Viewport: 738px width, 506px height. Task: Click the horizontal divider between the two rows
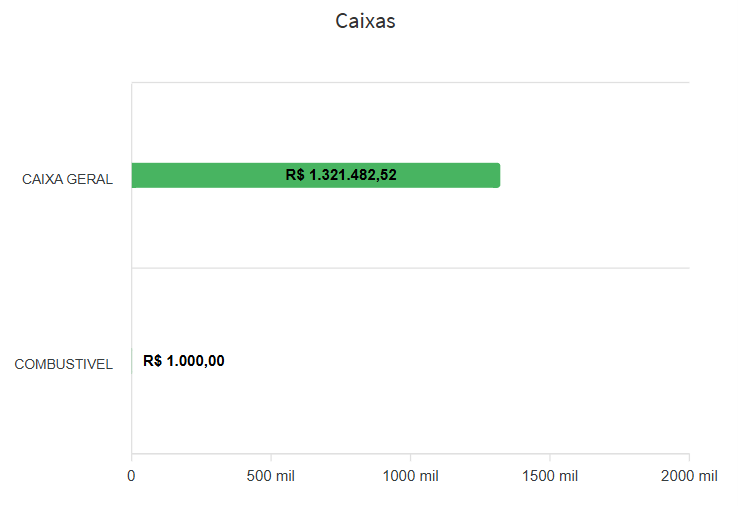pyautogui.click(x=410, y=268)
